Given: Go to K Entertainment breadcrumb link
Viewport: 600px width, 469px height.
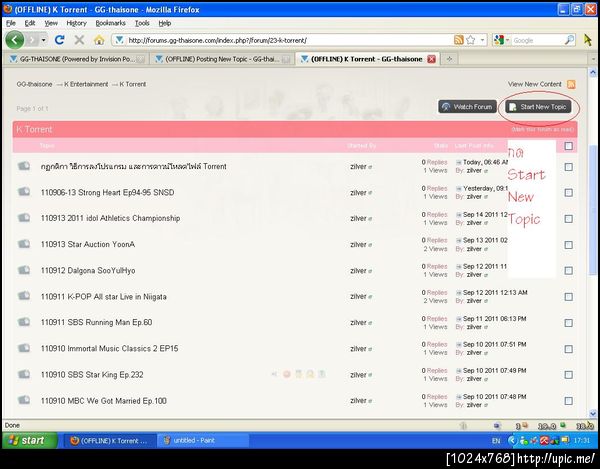Looking at the screenshot, I should pos(86,84).
